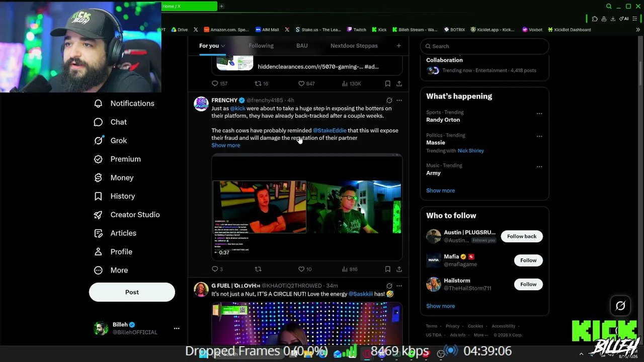Share FRENCHY's post using the upload icon
The width and height of the screenshot is (644, 362).
click(x=399, y=269)
